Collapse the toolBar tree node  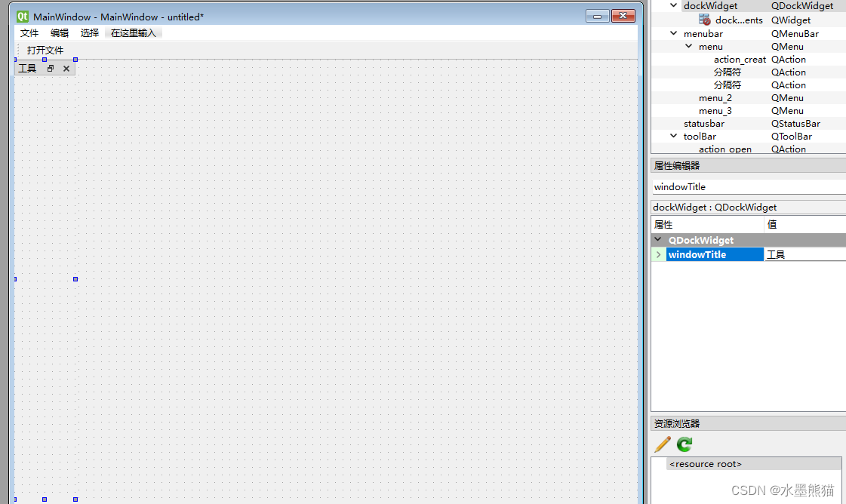coord(673,136)
